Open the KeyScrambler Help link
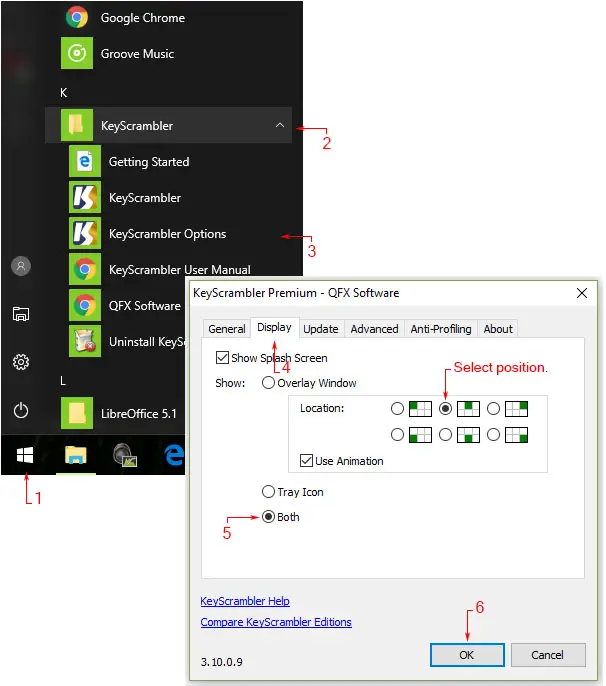The width and height of the screenshot is (606, 686). click(245, 601)
